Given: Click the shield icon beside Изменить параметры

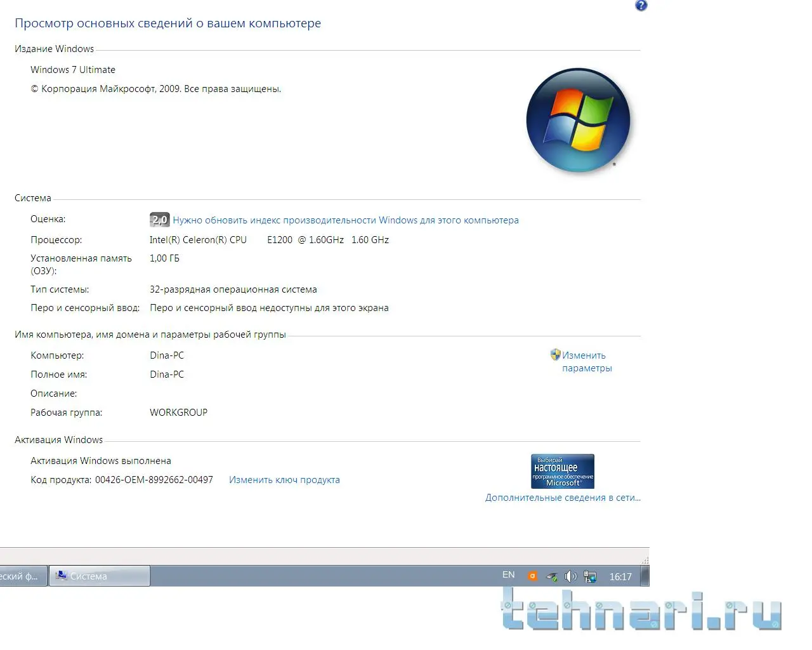Looking at the screenshot, I should [555, 355].
